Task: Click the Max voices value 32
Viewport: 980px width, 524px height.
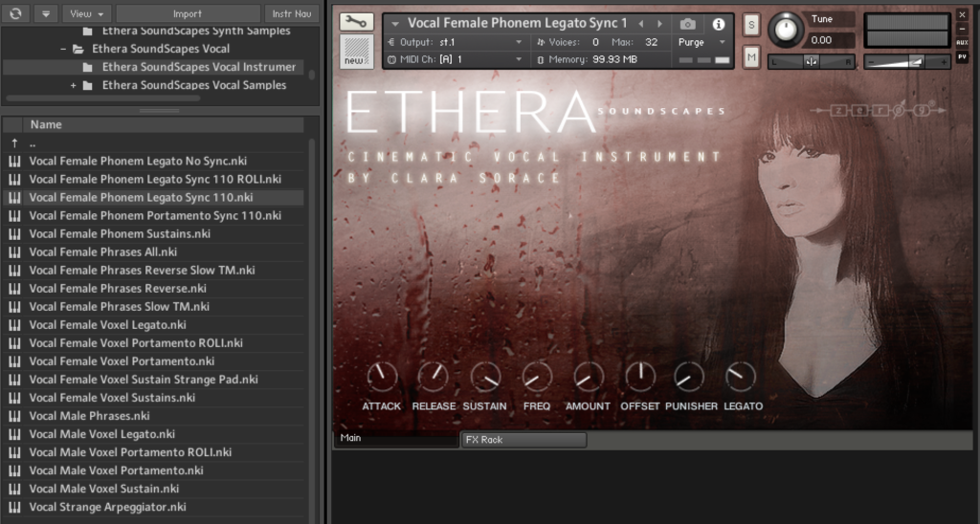Action: click(x=651, y=42)
